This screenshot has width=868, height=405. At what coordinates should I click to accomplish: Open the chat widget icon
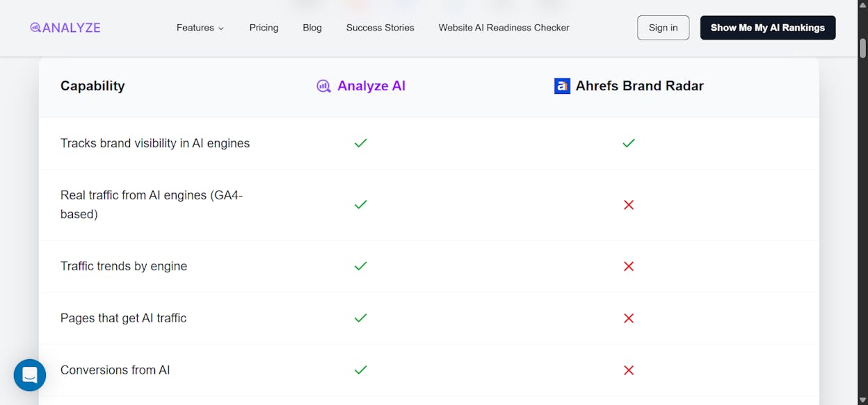(30, 375)
